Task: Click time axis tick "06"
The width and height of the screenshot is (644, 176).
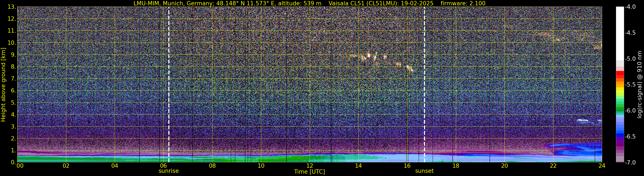Action: (x=163, y=166)
